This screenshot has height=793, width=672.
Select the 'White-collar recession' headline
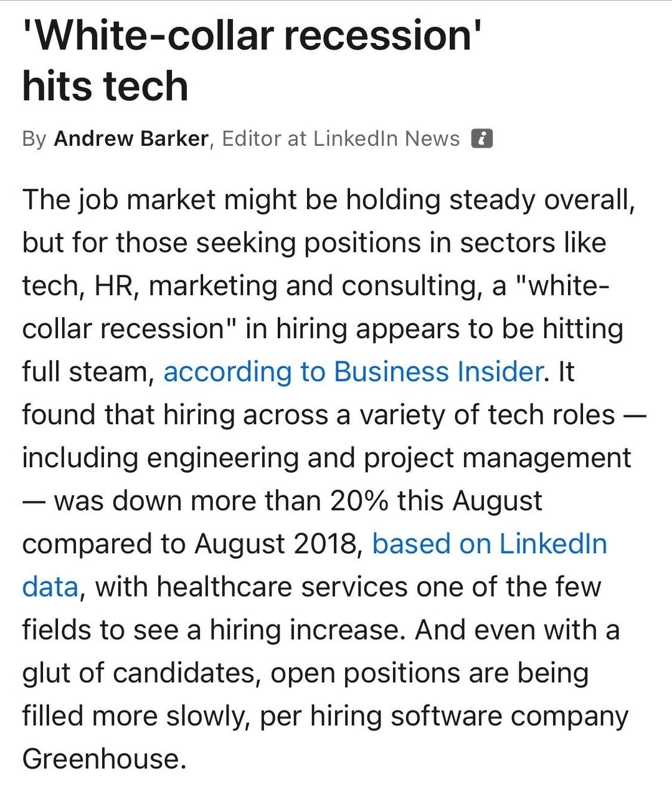point(252,36)
